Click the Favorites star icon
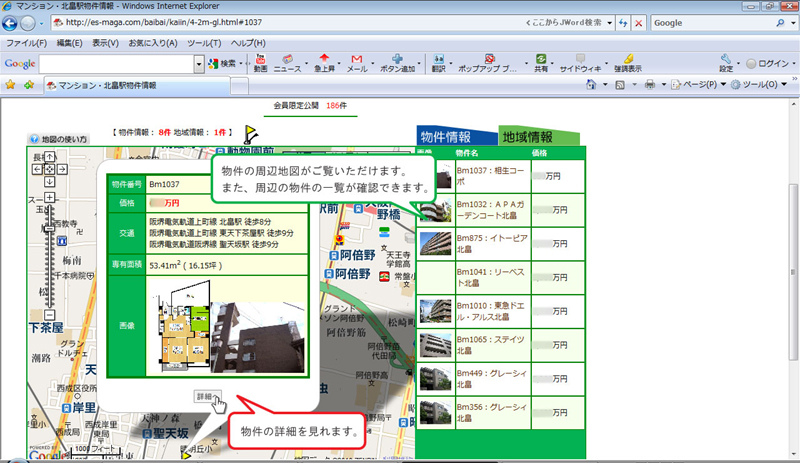Image resolution: width=800 pixels, height=463 pixels. (11, 86)
